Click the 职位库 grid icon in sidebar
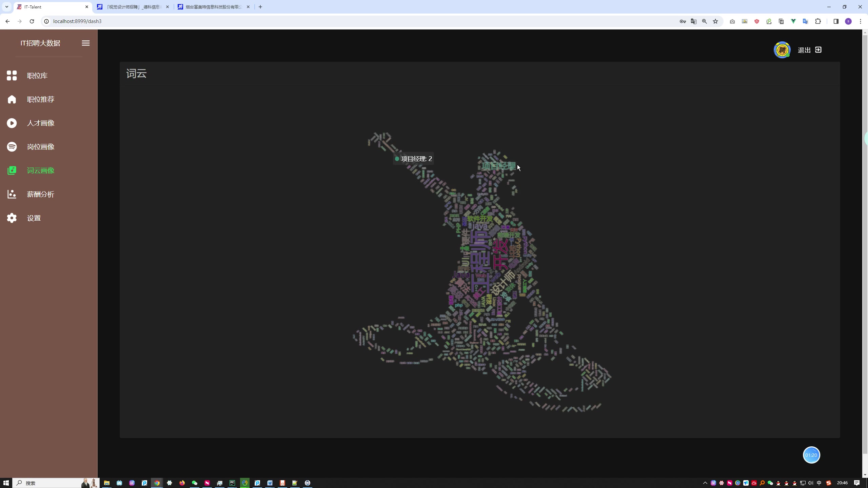868x488 pixels. point(12,75)
